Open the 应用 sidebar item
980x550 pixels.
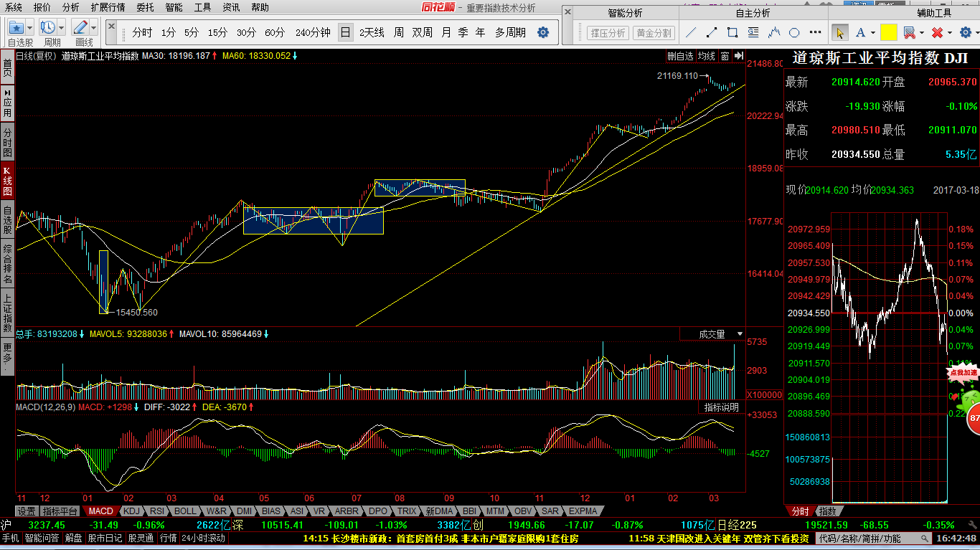pyautogui.click(x=7, y=104)
